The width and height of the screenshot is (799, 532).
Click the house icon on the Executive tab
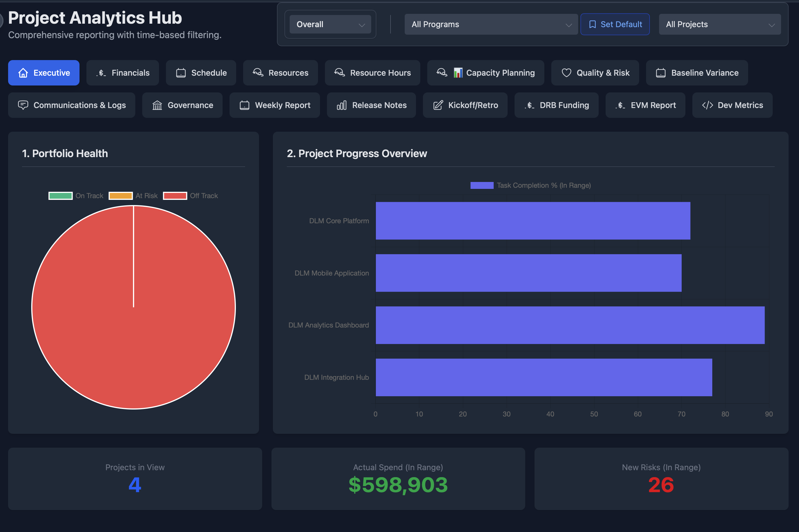pyautogui.click(x=23, y=73)
